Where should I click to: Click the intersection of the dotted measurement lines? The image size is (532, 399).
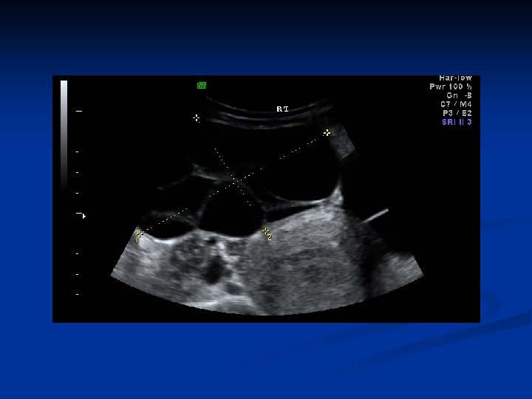[235, 180]
